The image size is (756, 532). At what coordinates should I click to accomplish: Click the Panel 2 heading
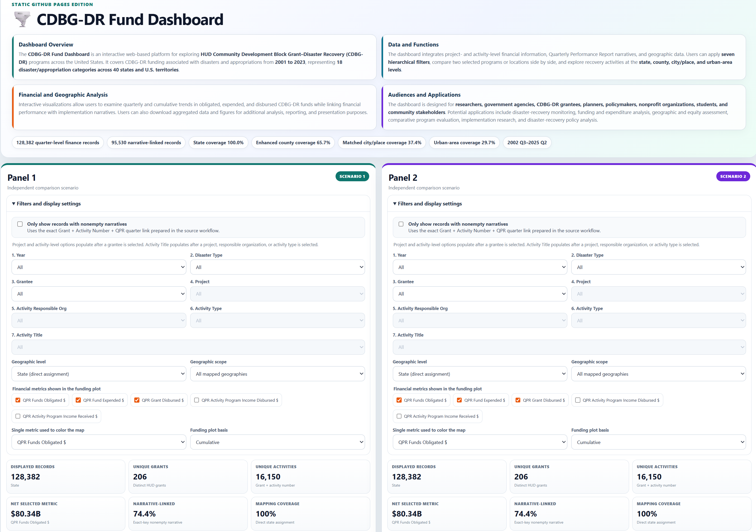click(x=403, y=178)
